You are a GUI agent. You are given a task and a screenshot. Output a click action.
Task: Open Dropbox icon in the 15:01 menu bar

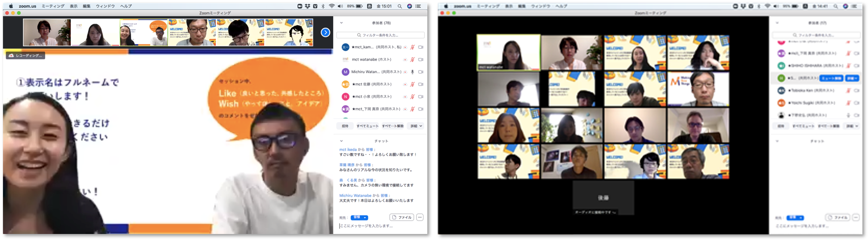(308, 6)
